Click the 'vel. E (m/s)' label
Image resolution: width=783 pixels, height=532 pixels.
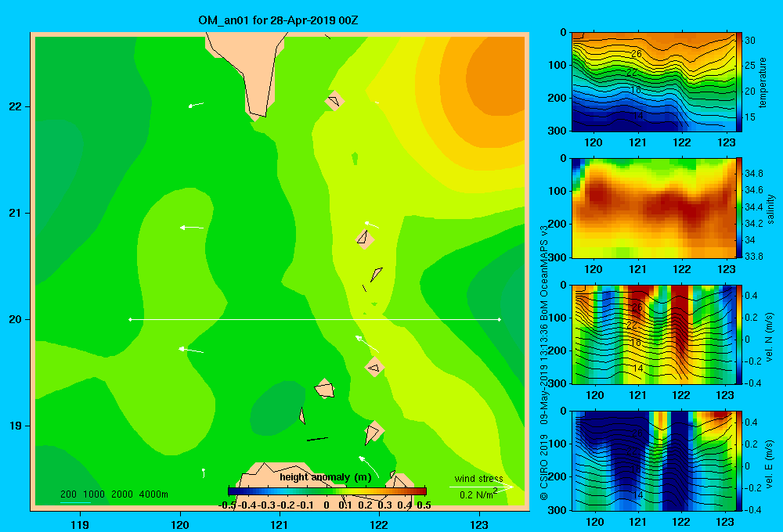[770, 464]
